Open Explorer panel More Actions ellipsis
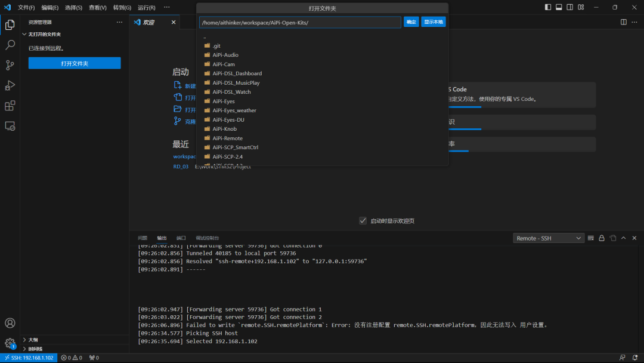Image resolution: width=644 pixels, height=363 pixels. pos(119,22)
